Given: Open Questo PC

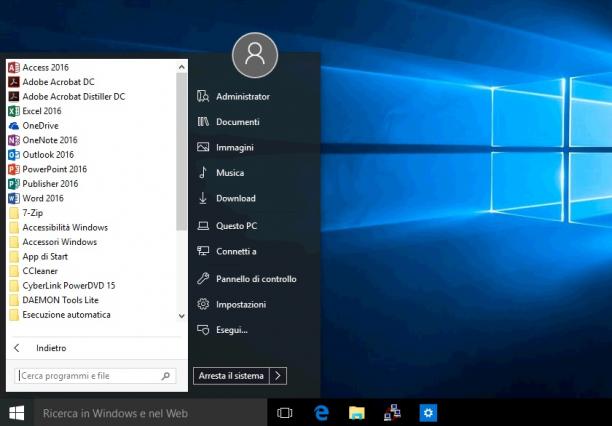Looking at the screenshot, I should [x=227, y=226].
